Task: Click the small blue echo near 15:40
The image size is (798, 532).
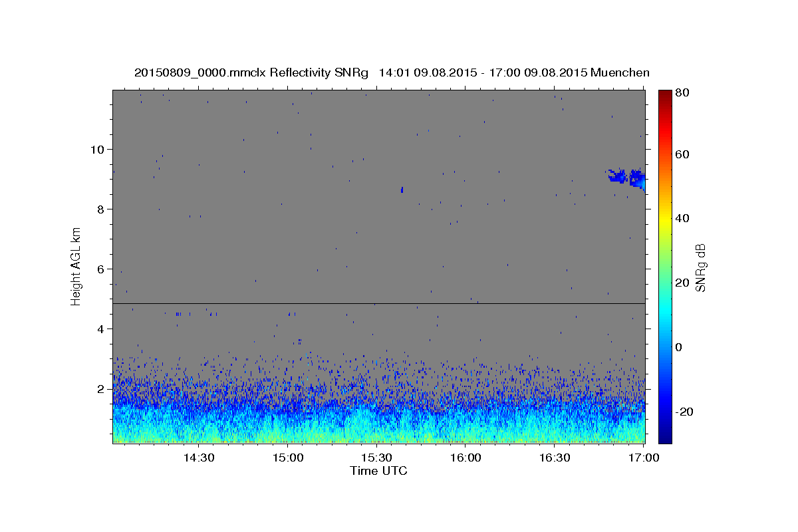Action: (x=402, y=190)
